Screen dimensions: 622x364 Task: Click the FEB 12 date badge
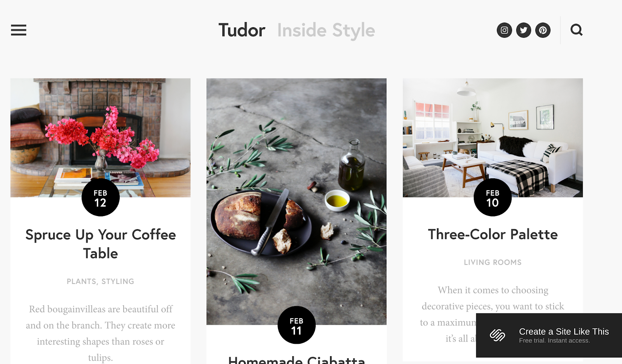(100, 197)
